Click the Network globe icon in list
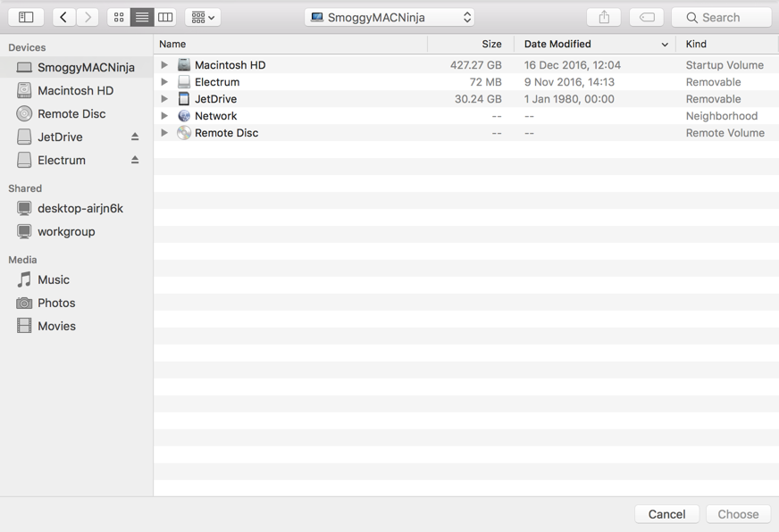The height and width of the screenshot is (532, 779). coord(184,116)
